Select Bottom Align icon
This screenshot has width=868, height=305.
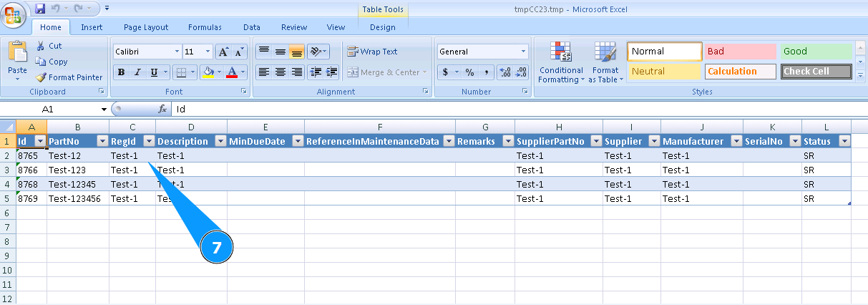(x=297, y=52)
